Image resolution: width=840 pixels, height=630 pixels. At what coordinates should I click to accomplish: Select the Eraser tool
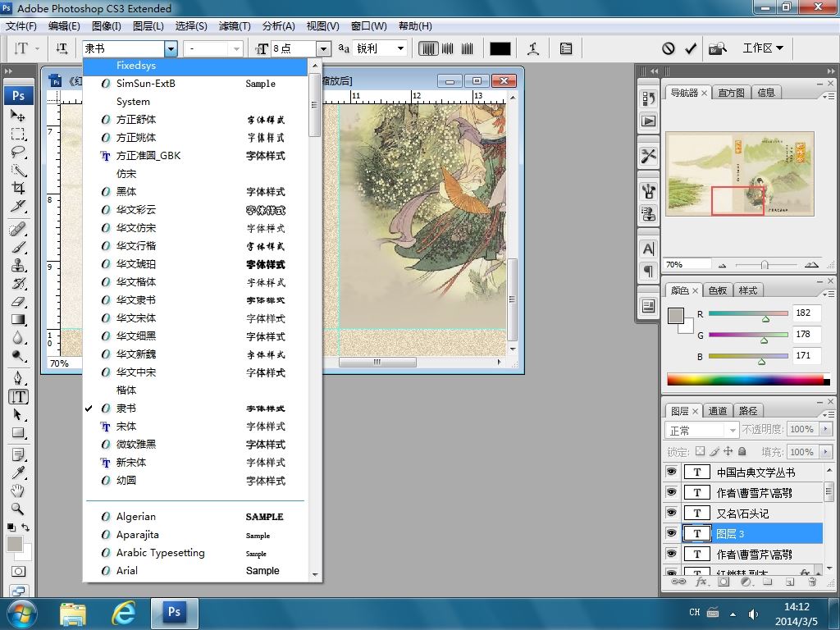point(18,302)
